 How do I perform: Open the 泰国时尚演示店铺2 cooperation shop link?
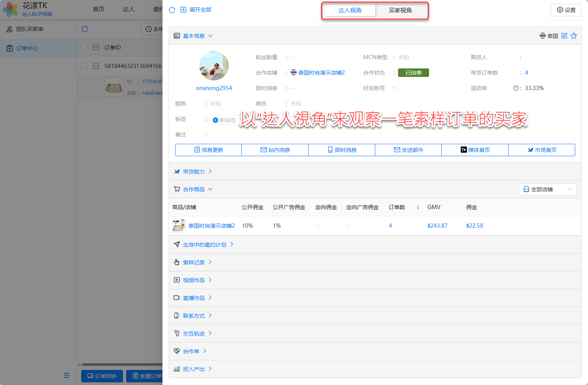[x=321, y=73]
